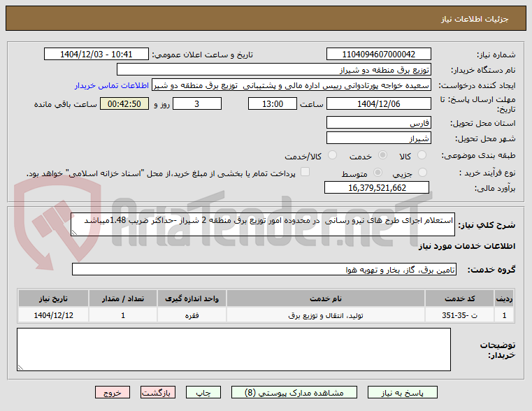This screenshot has width=532, height=411.
Task: Click the نام خدمت column header
Action: tap(326, 298)
